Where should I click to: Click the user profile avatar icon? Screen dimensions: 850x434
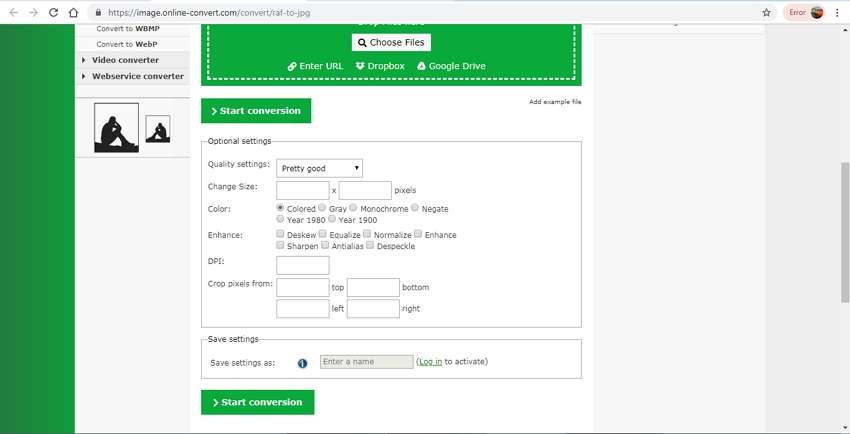pos(817,13)
